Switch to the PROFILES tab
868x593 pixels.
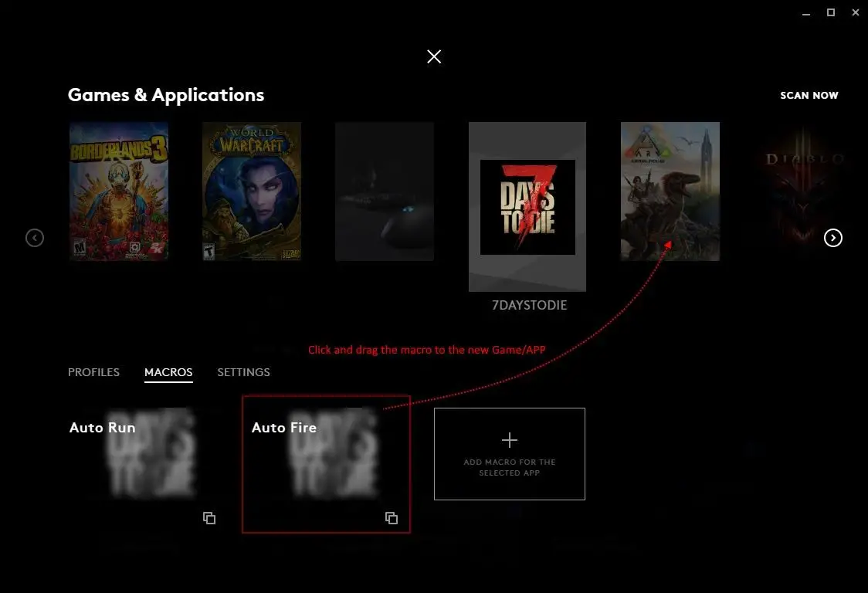pyautogui.click(x=93, y=372)
